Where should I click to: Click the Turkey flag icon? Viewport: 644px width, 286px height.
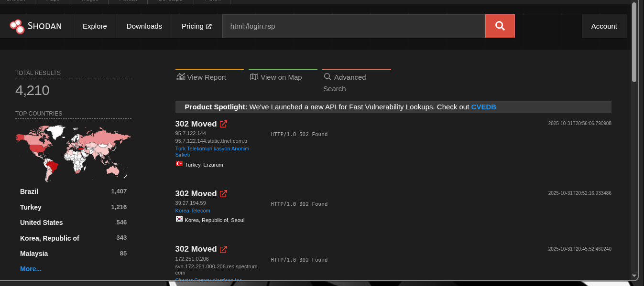coord(179,164)
